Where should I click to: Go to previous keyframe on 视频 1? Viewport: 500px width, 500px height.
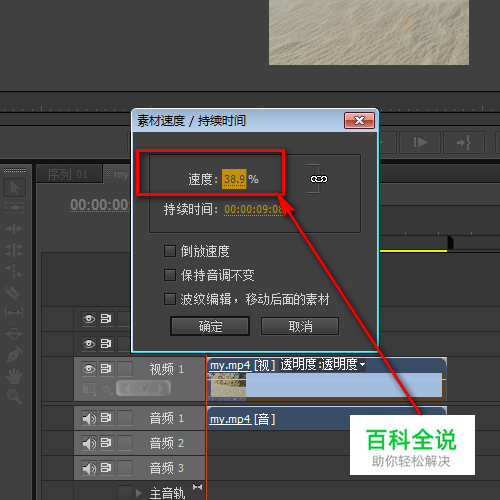pos(127,388)
